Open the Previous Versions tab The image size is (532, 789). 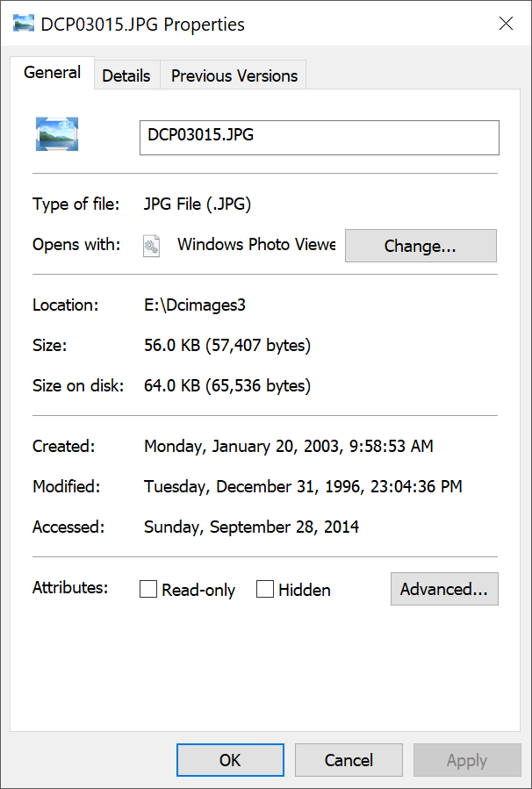(x=233, y=76)
